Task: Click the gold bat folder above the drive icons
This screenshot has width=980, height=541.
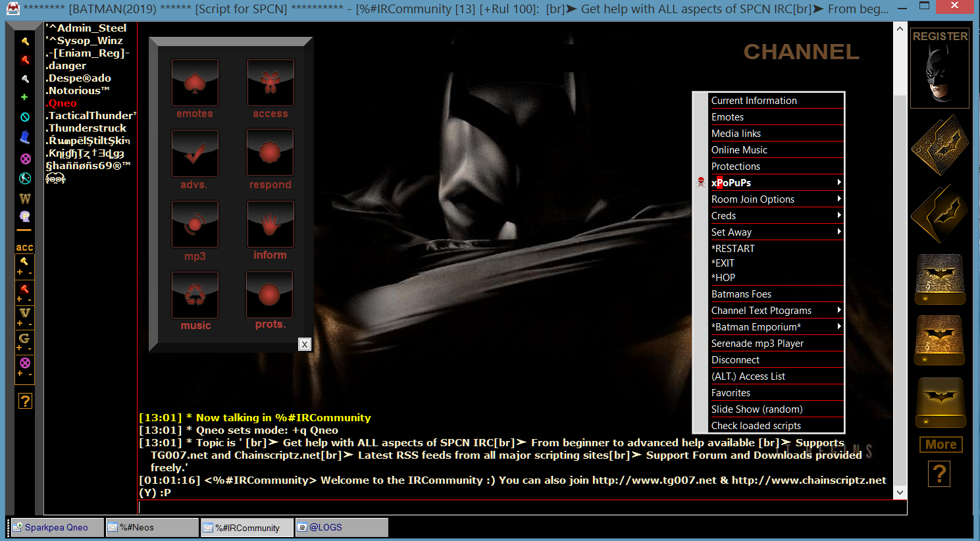Action: (940, 213)
